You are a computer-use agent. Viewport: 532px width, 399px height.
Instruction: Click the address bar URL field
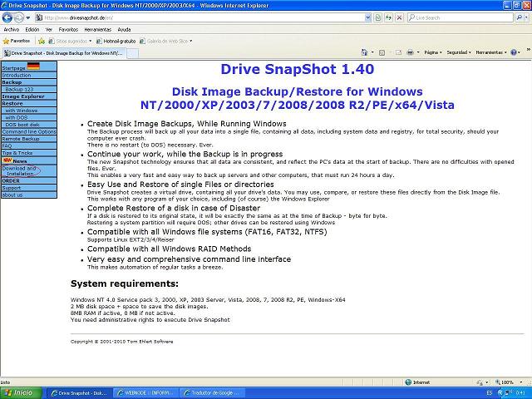click(x=199, y=17)
